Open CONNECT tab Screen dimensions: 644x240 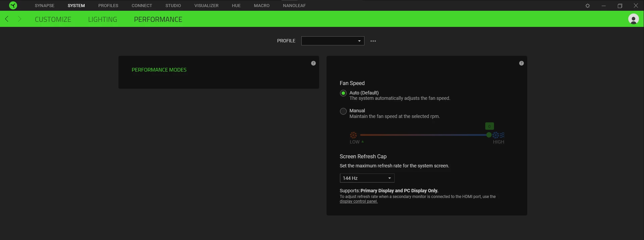142,6
